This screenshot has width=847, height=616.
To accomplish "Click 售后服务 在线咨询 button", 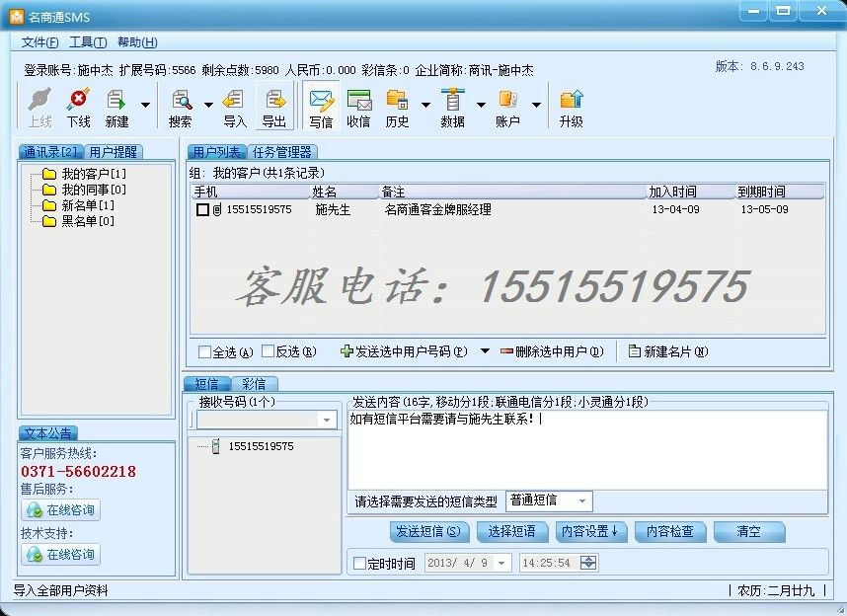I will [61, 509].
